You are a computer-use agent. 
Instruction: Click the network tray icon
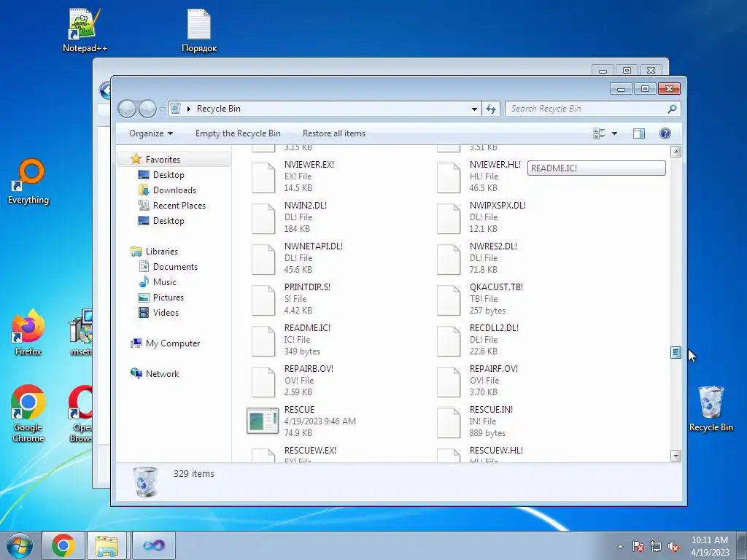click(656, 546)
